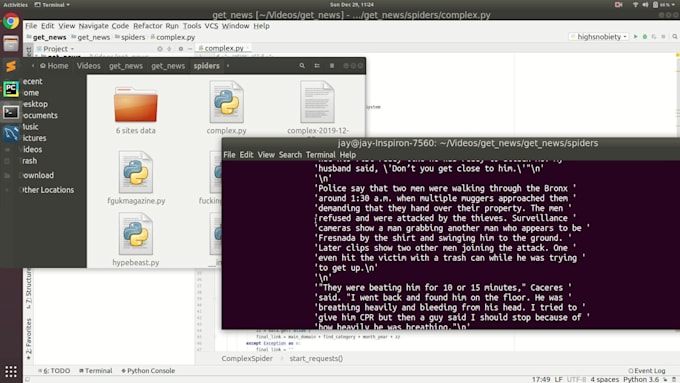Open Project panel settings gear
The height and width of the screenshot is (383, 680).
tap(181, 49)
